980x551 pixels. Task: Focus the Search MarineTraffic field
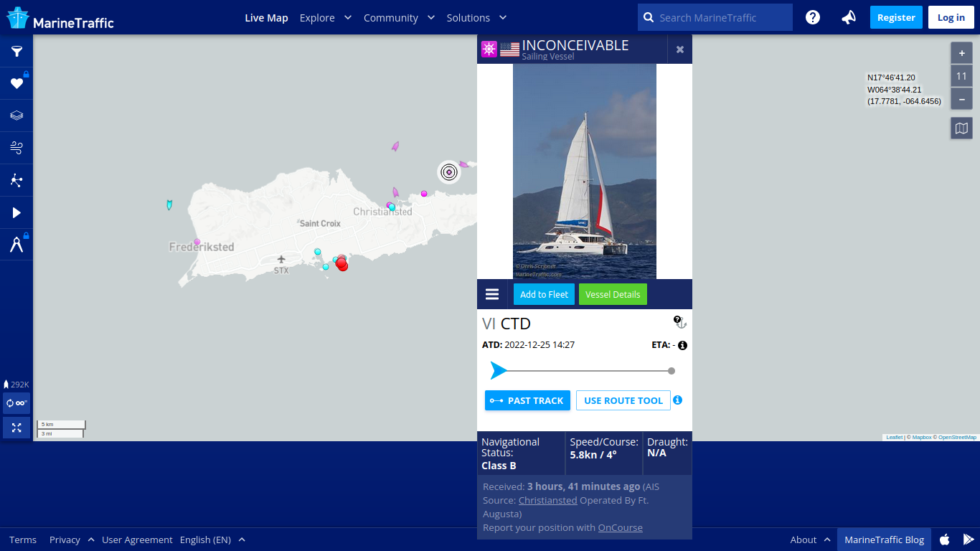click(715, 17)
